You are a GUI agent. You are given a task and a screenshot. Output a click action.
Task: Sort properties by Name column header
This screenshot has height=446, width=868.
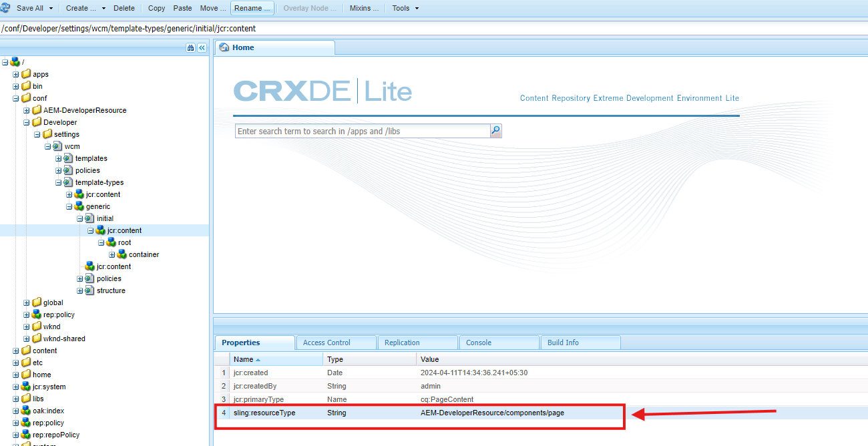(x=244, y=359)
